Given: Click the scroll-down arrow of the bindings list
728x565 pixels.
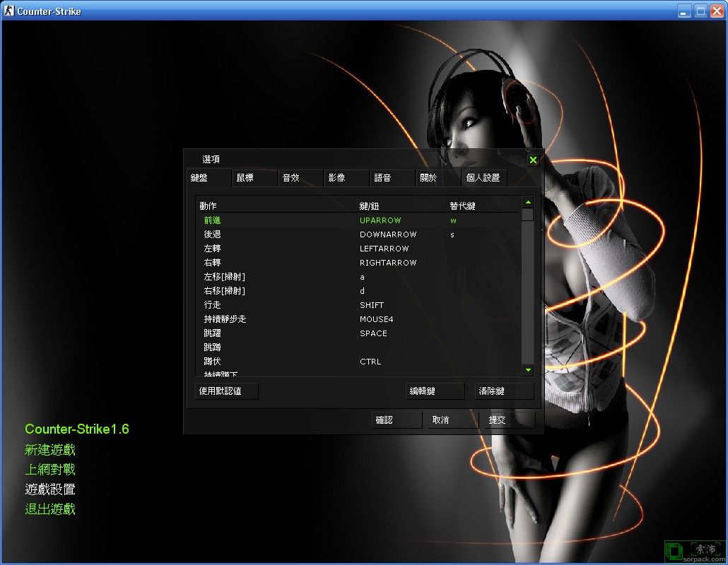Looking at the screenshot, I should pos(527,369).
